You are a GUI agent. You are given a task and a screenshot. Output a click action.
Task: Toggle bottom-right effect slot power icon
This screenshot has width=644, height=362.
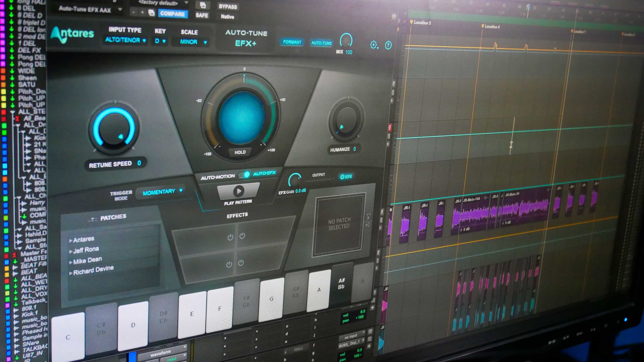[x=241, y=263]
